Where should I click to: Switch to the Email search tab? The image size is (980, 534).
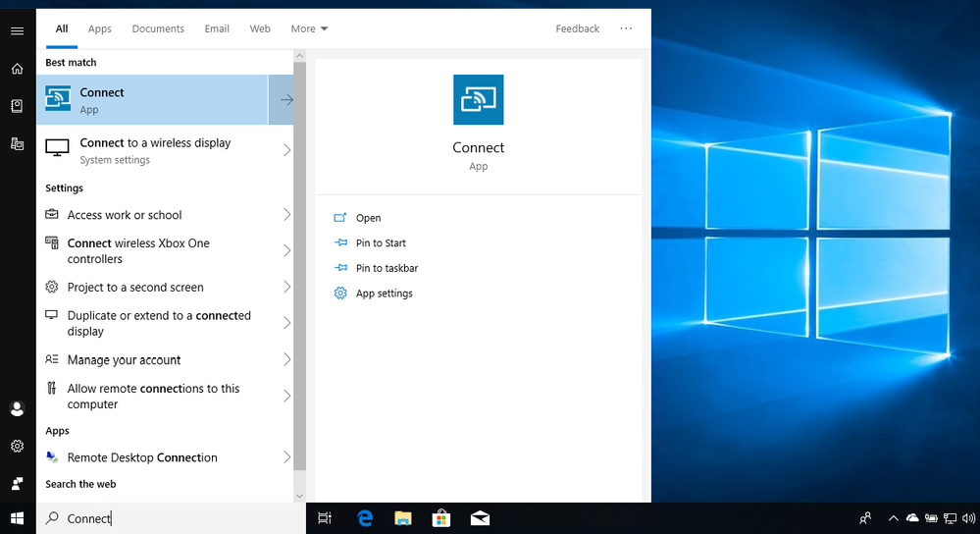[x=217, y=28]
